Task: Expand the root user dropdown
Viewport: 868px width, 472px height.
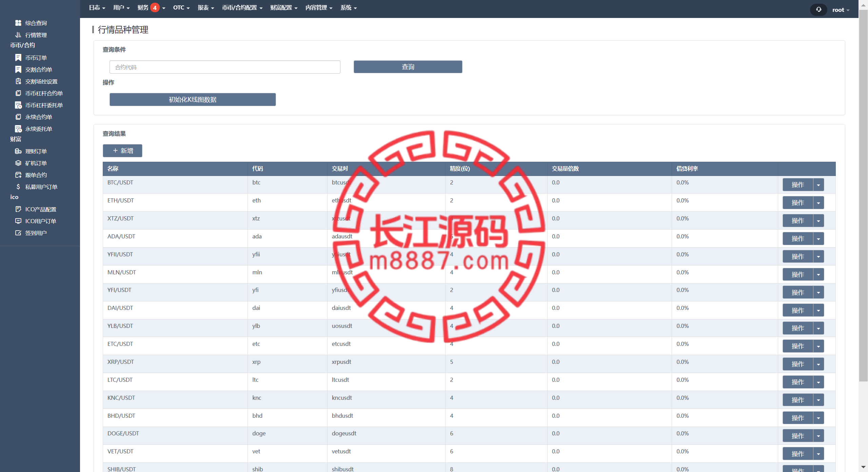Action: tap(841, 10)
